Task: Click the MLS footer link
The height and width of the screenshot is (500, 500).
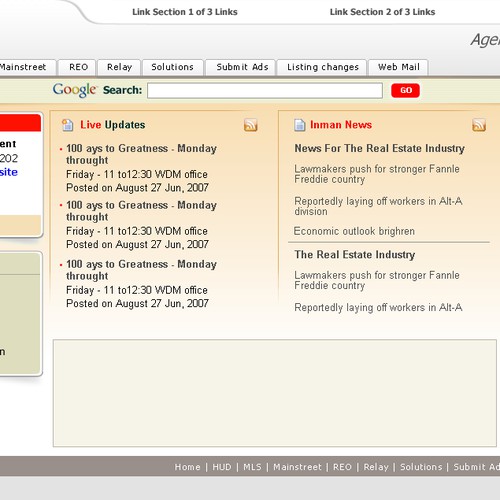Action: pyautogui.click(x=252, y=467)
